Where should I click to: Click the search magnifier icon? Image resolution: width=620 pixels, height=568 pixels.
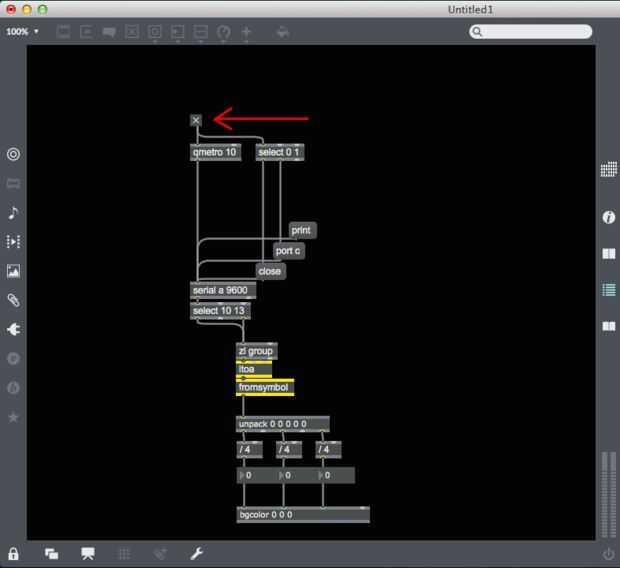click(x=477, y=32)
